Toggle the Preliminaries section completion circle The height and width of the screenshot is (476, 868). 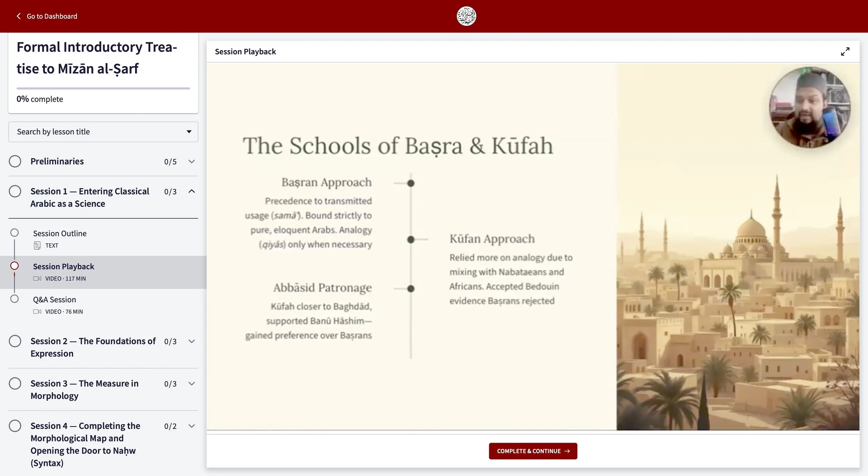pos(15,161)
